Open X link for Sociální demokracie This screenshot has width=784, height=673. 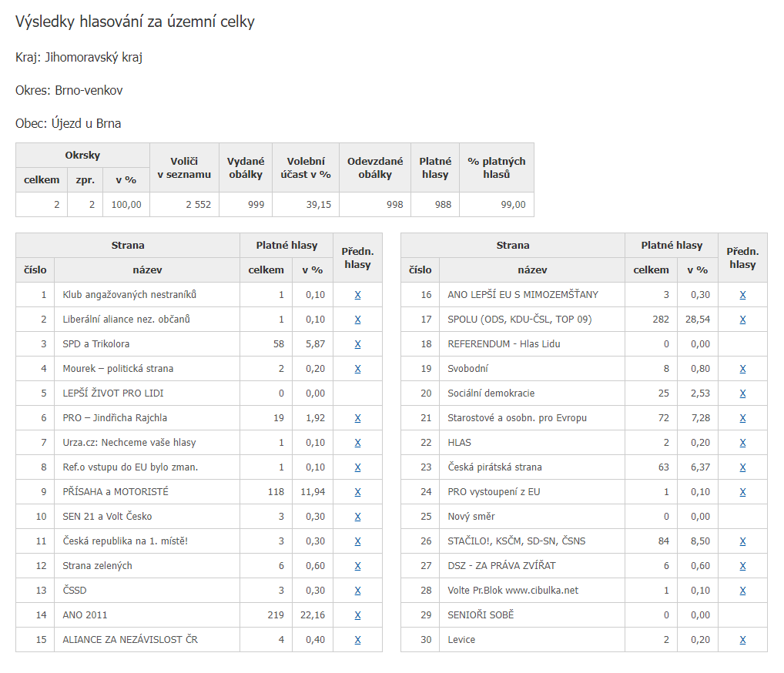[742, 393]
